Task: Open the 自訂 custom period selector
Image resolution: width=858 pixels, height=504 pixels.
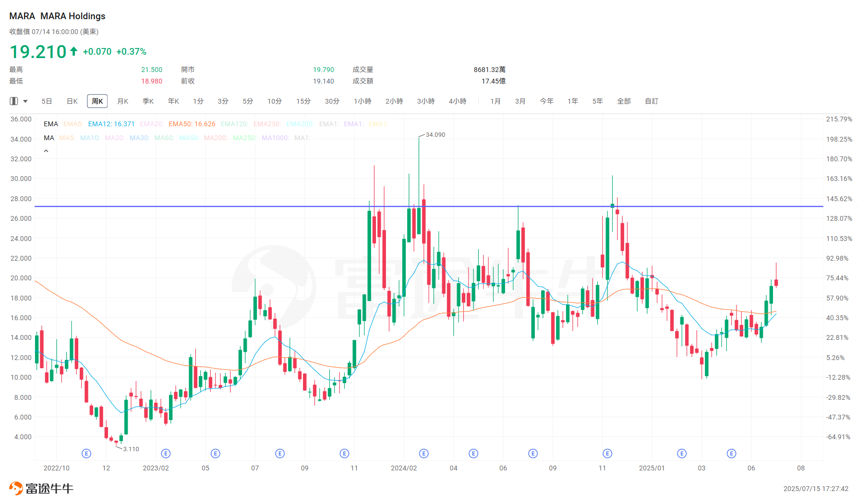Action: (651, 101)
